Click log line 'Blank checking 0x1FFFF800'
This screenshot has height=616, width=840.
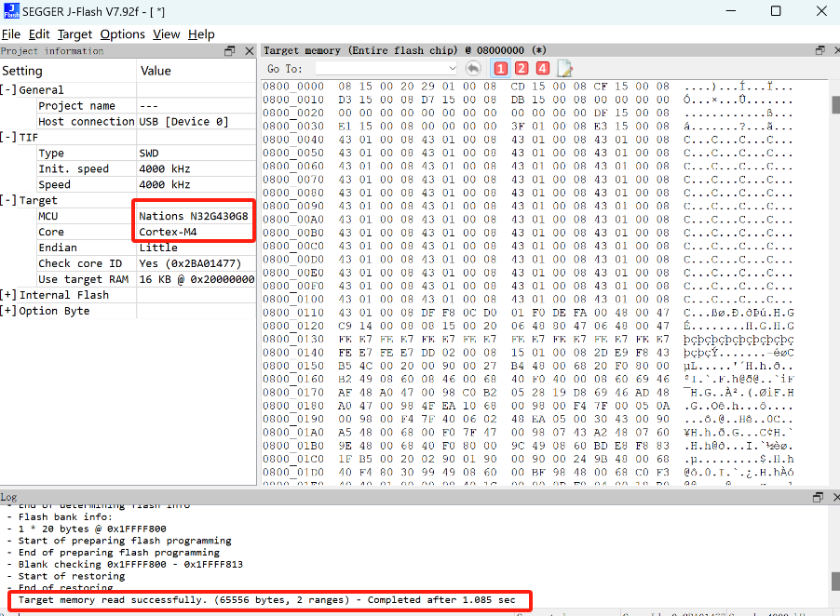pos(130,565)
